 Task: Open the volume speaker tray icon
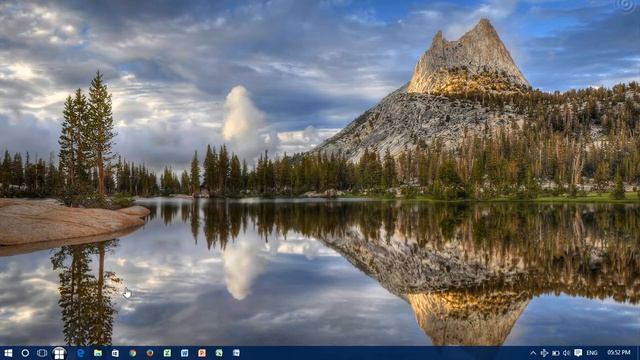[567, 353]
